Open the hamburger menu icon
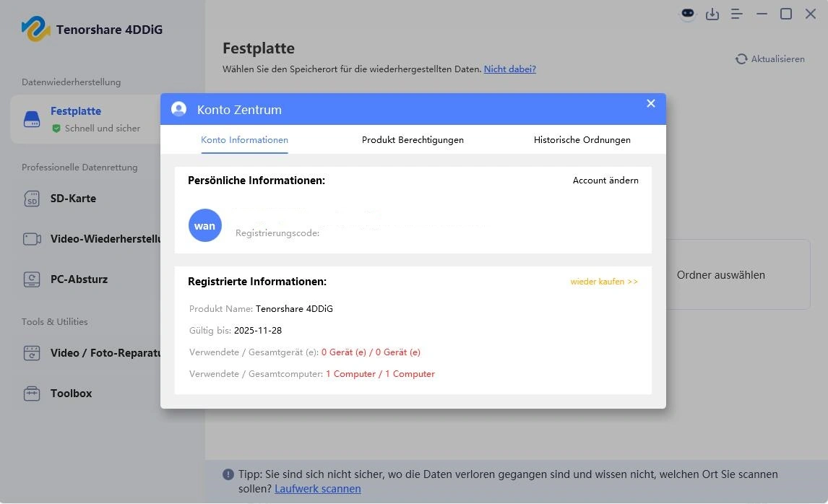Viewport: 828px width, 504px height. pyautogui.click(x=737, y=14)
